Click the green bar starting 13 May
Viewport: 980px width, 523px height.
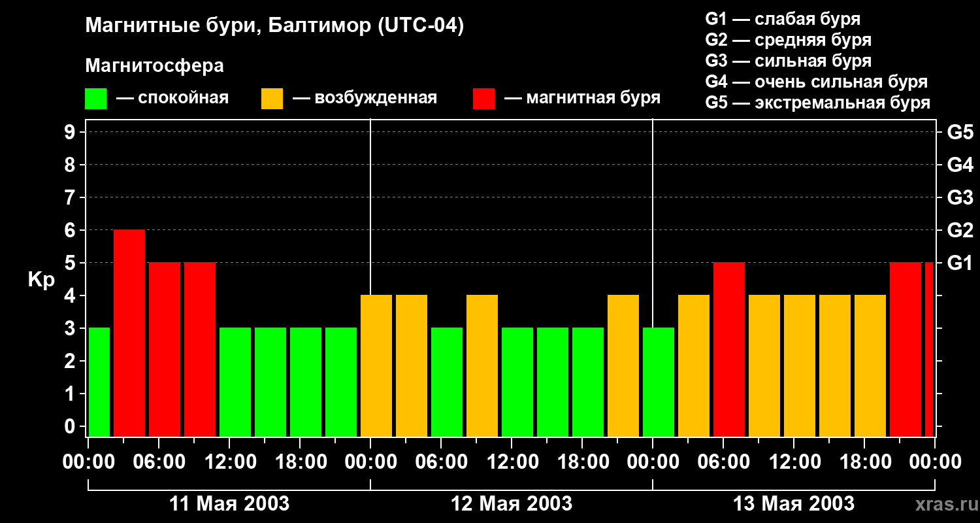point(659,382)
